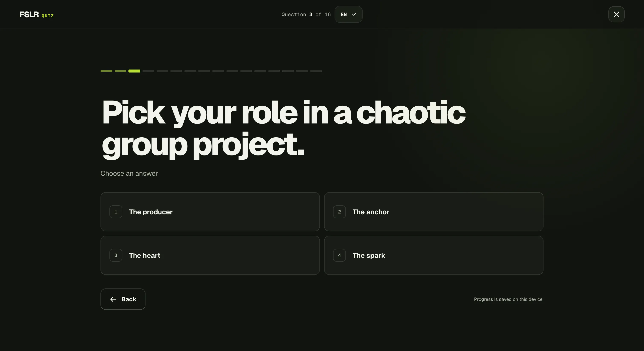
Task: Click the "Question 3 of 16" counter text
Action: (306, 15)
